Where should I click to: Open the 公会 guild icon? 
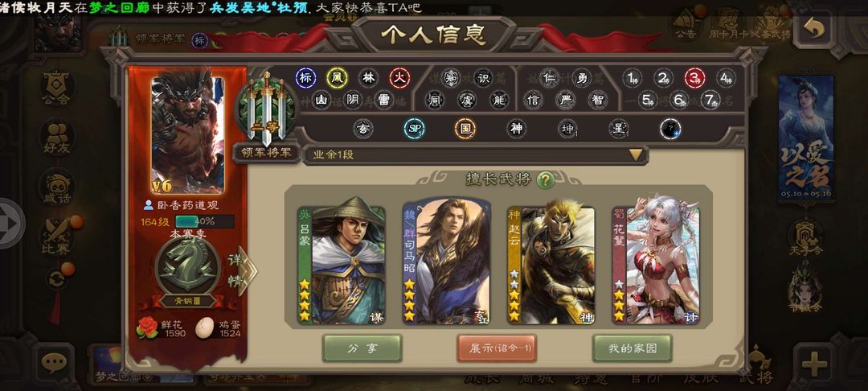pos(57,88)
